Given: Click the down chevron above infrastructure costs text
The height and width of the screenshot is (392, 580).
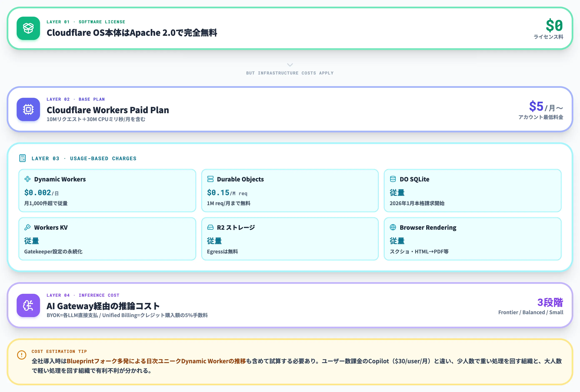Looking at the screenshot, I should pos(290,65).
